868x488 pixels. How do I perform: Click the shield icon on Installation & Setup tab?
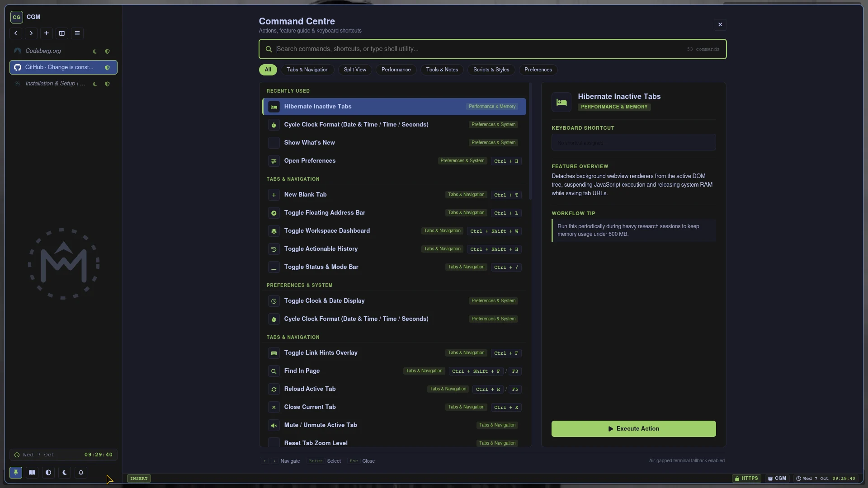pyautogui.click(x=107, y=84)
